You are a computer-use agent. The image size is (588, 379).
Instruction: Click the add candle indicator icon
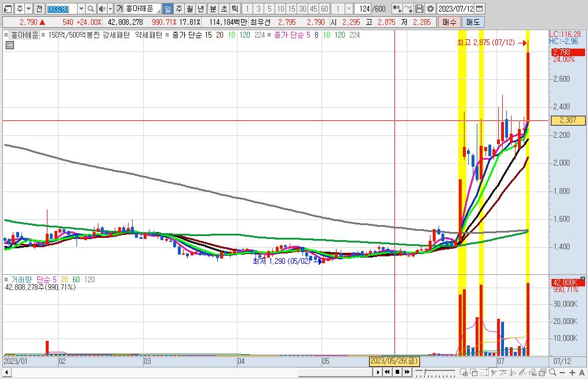(397, 9)
